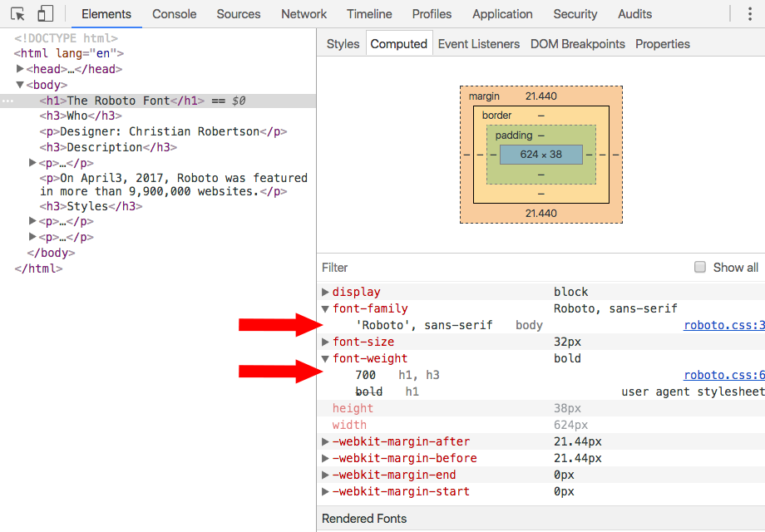Open the Event Listeners tab
Image resolution: width=765 pixels, height=532 pixels.
point(479,44)
